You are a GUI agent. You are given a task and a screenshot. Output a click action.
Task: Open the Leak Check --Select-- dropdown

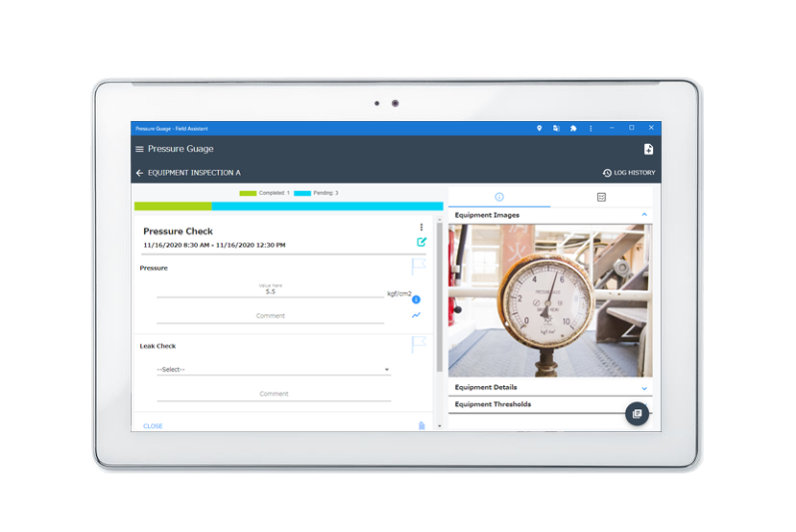tap(274, 369)
